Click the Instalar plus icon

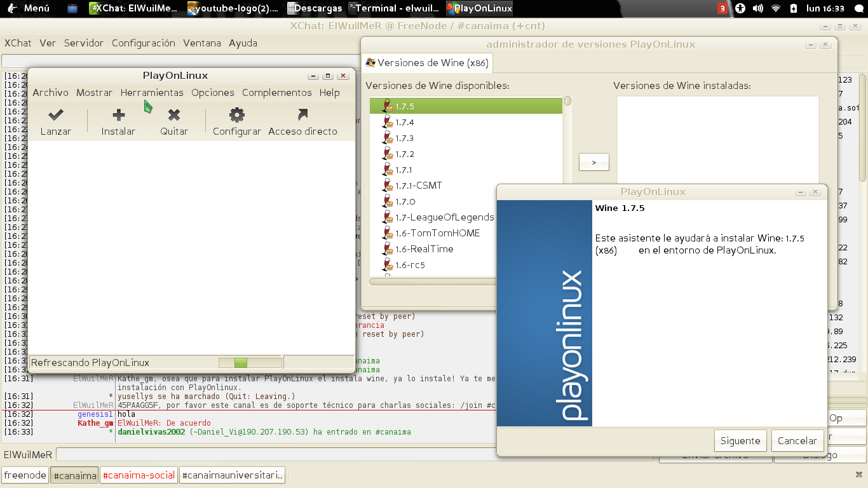tap(118, 115)
